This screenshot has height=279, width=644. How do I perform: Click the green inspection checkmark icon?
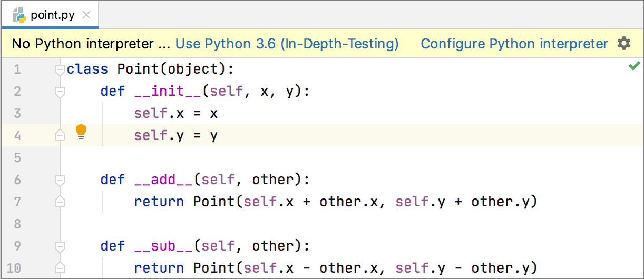(x=634, y=66)
